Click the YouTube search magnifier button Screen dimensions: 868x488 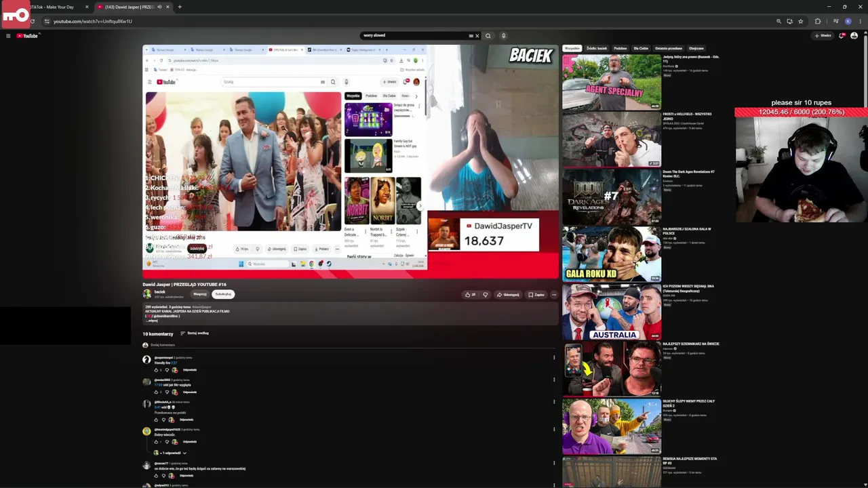click(488, 36)
